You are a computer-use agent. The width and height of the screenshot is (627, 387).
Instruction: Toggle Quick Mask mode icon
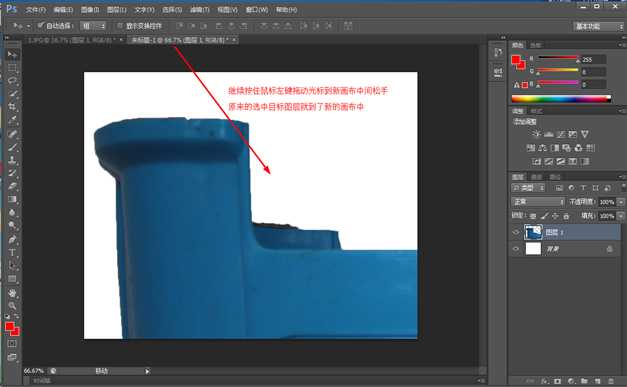[x=12, y=343]
